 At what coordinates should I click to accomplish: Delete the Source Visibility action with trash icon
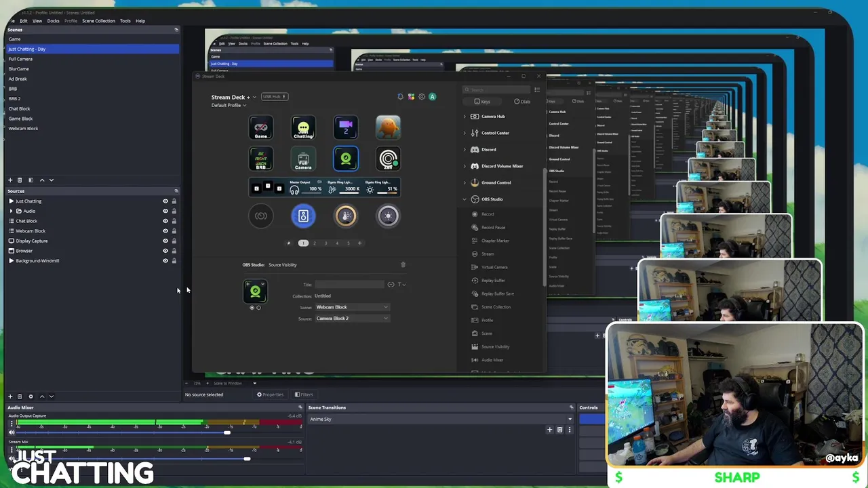pos(403,265)
